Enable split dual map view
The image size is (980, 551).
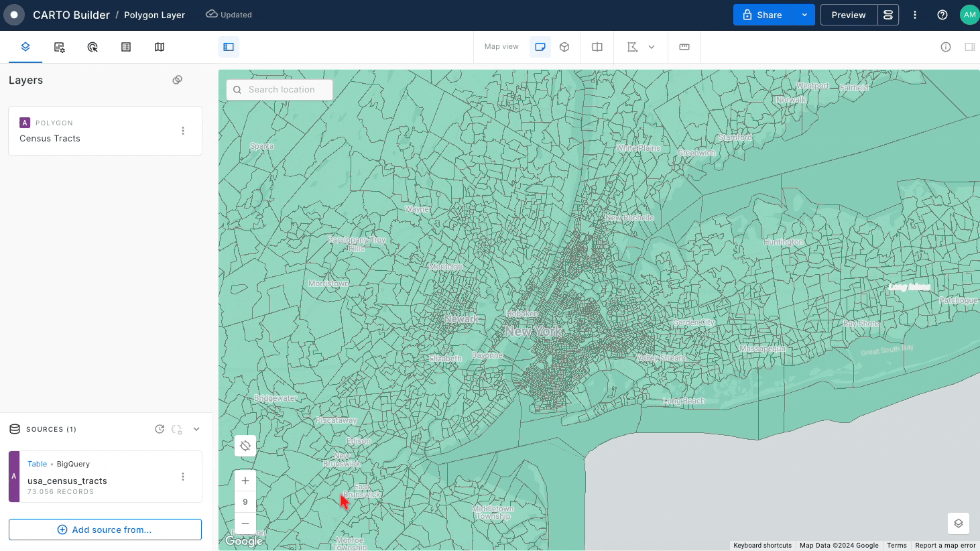597,47
